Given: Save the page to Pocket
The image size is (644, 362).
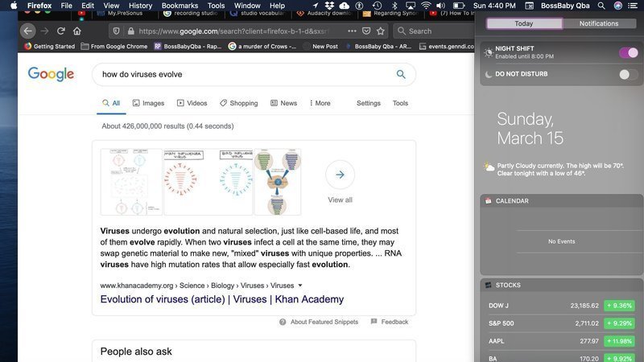Looking at the screenshot, I should tap(365, 31).
